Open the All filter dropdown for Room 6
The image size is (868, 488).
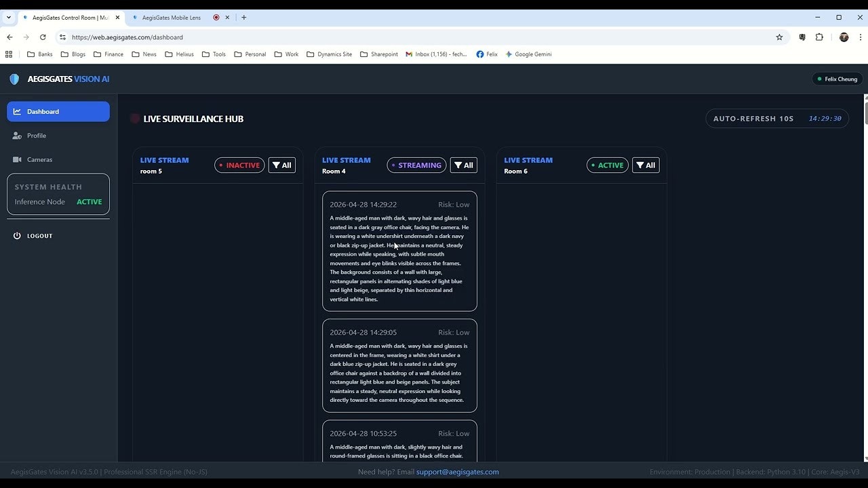click(x=646, y=165)
